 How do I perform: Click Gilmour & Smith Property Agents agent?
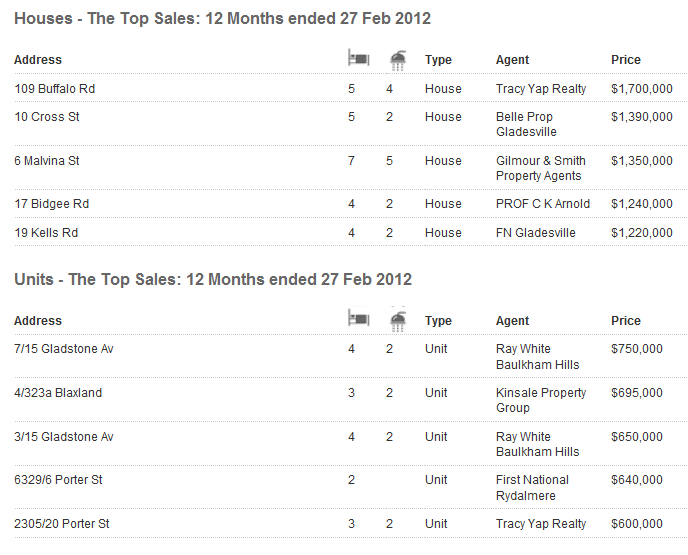tap(541, 168)
